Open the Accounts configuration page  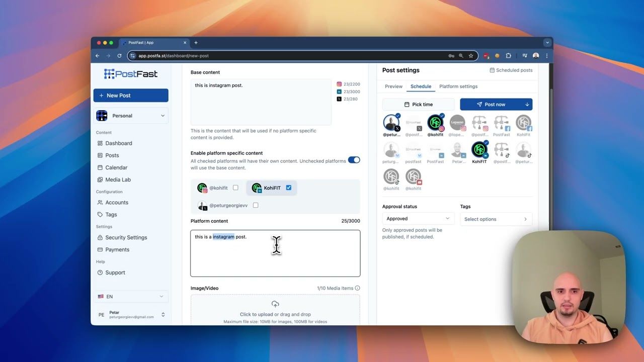117,202
